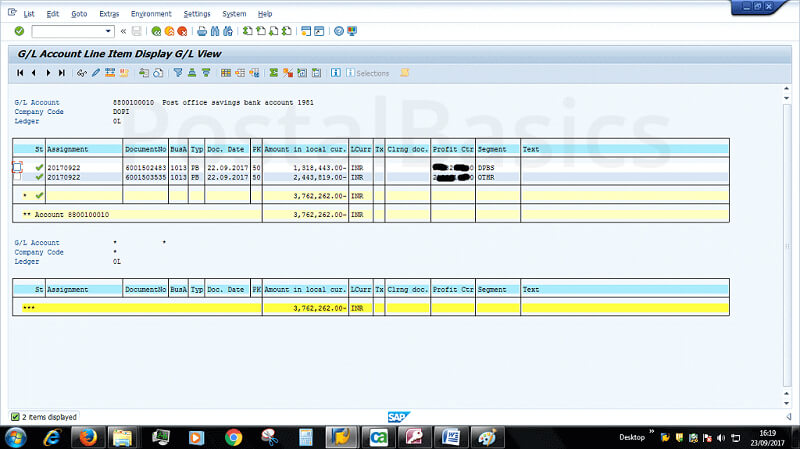Screen dimensions: 800x449
Task: Click the red Cancel icon in the toolbar
Action: [x=184, y=31]
